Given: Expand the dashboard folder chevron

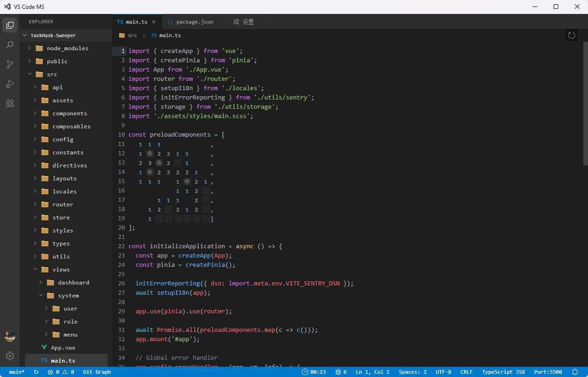Looking at the screenshot, I should [41, 283].
